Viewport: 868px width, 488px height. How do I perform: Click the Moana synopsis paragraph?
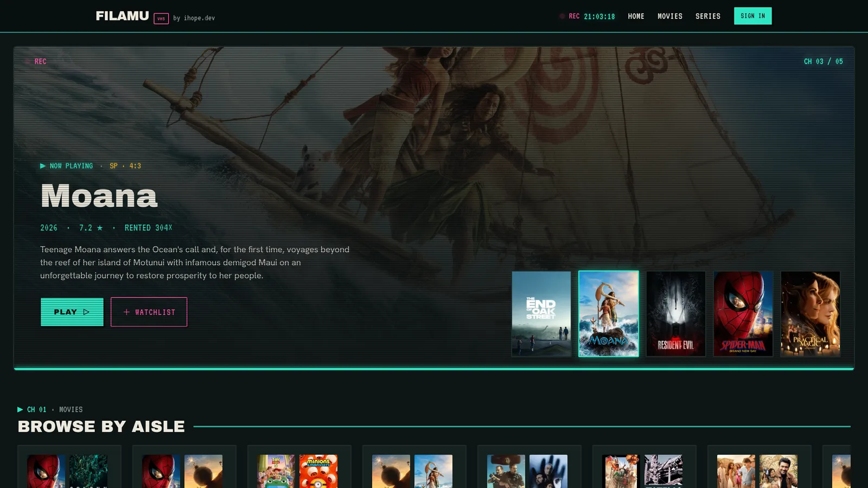(195, 262)
